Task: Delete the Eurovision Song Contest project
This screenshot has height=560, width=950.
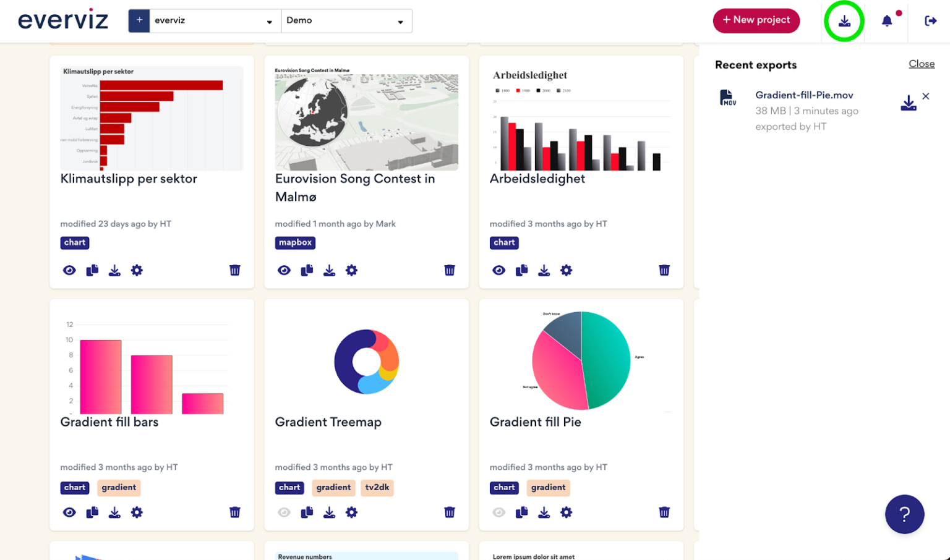Action: [x=449, y=270]
